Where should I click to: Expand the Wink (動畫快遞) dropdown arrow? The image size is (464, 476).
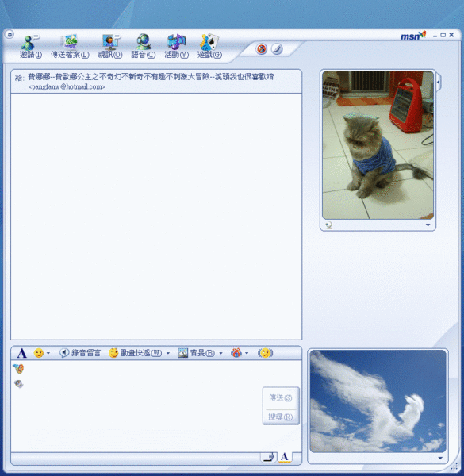(168, 353)
